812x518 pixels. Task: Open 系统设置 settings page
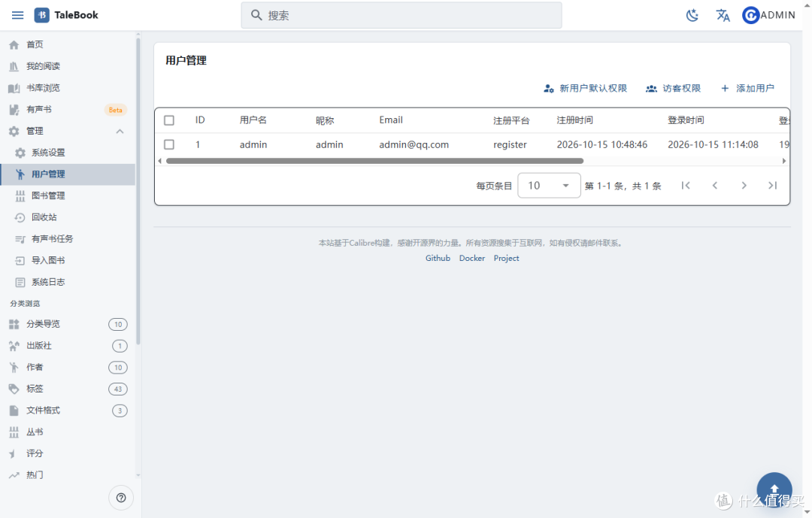coord(68,153)
